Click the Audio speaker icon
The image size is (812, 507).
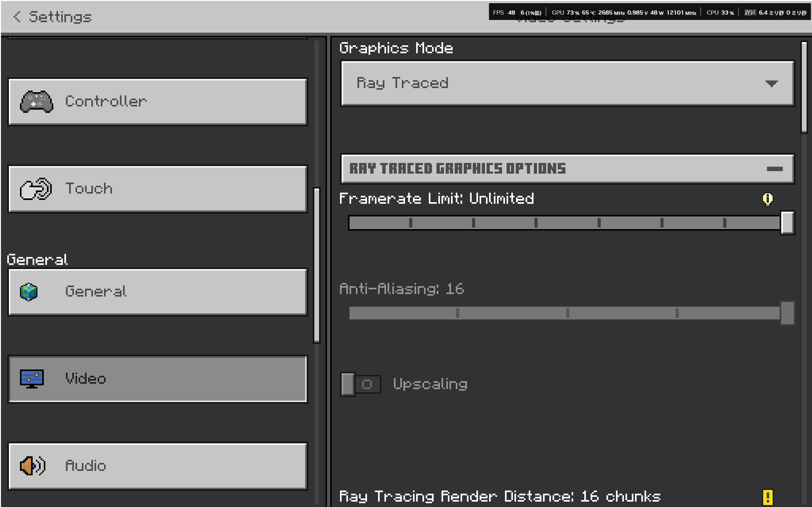[32, 465]
